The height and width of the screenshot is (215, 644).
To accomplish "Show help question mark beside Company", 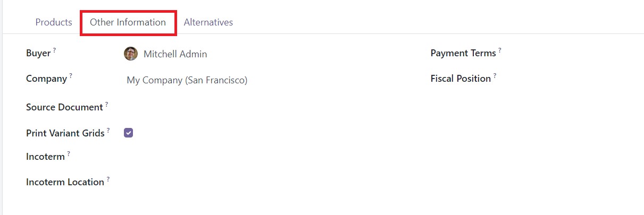I will click(70, 76).
